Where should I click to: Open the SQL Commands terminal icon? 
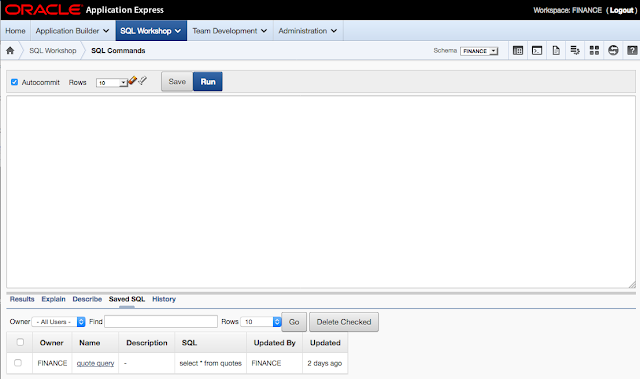point(537,51)
